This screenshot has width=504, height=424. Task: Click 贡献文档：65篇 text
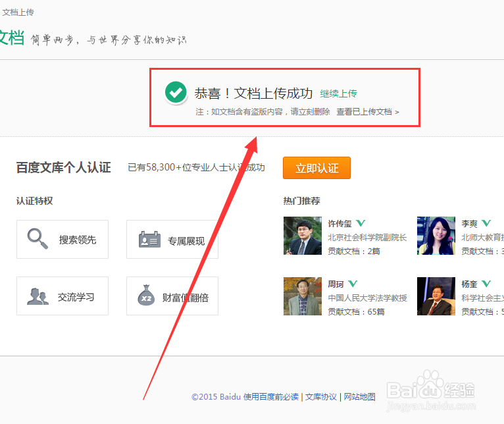pos(356,311)
